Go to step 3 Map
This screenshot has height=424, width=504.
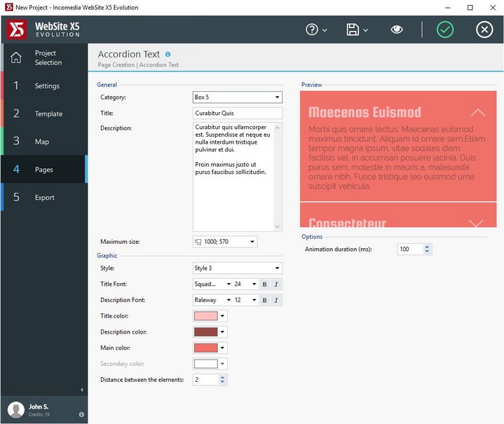click(x=44, y=142)
